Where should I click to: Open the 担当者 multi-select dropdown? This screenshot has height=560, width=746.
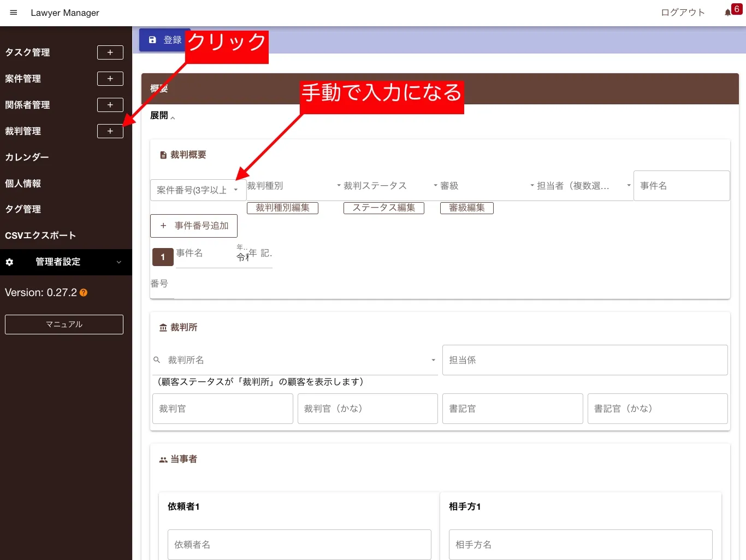[x=584, y=186]
